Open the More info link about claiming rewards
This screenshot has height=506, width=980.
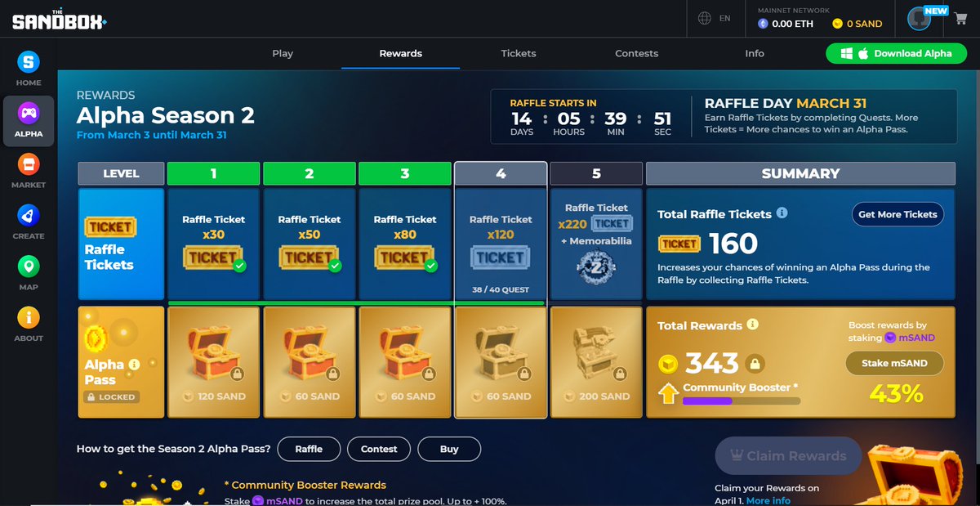[768, 500]
